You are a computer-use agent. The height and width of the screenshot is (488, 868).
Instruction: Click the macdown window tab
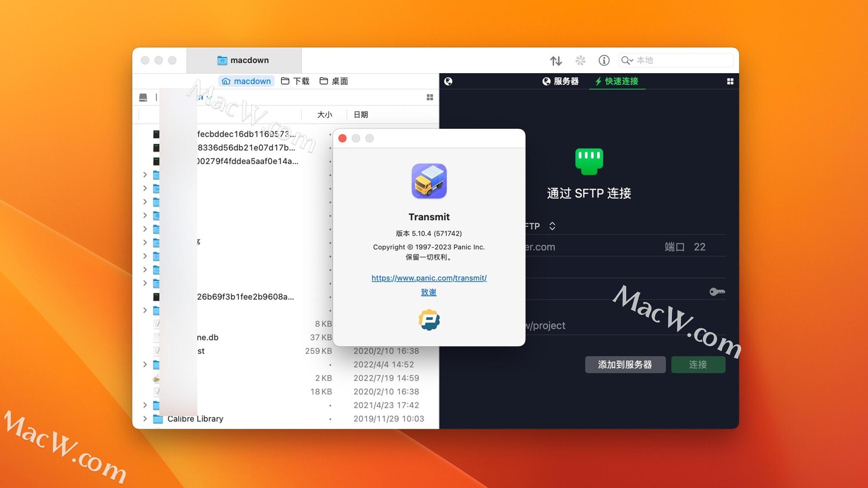(x=243, y=60)
